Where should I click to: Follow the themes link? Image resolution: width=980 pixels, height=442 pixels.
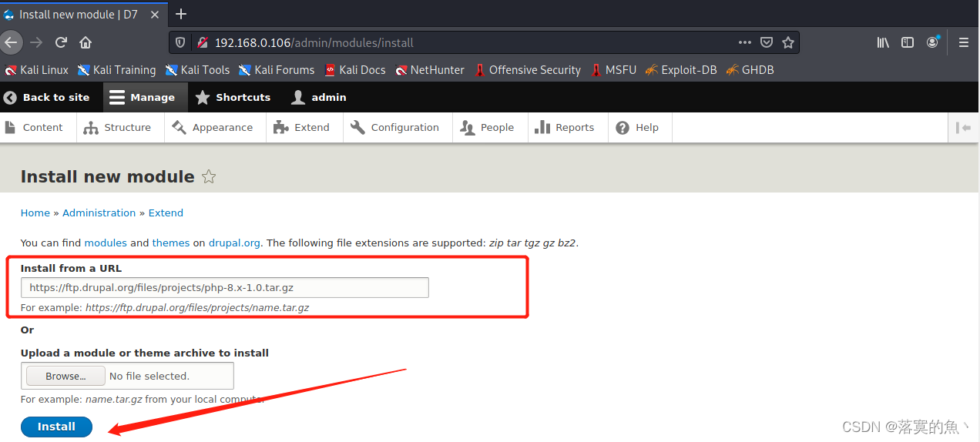click(x=171, y=243)
